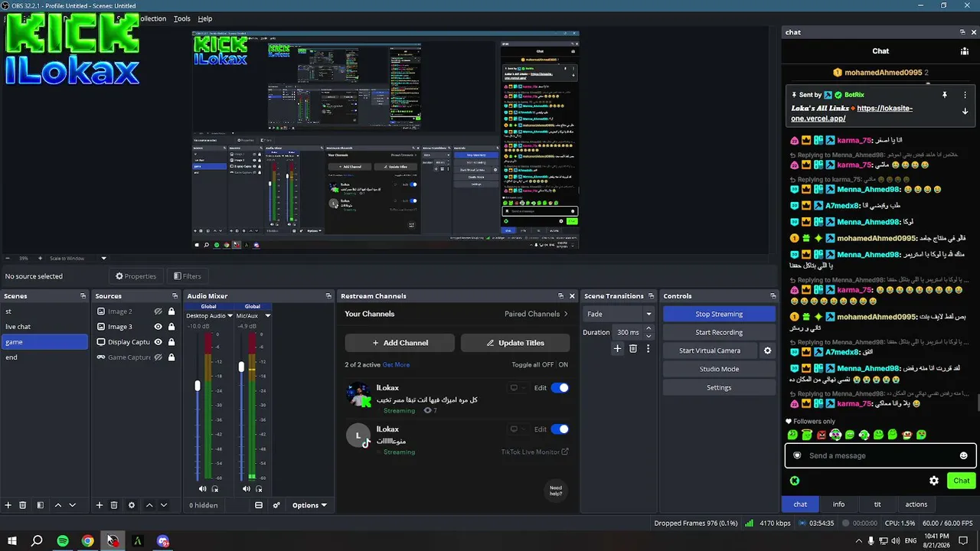Float the Sources dock panel
980x551 pixels.
point(175,296)
